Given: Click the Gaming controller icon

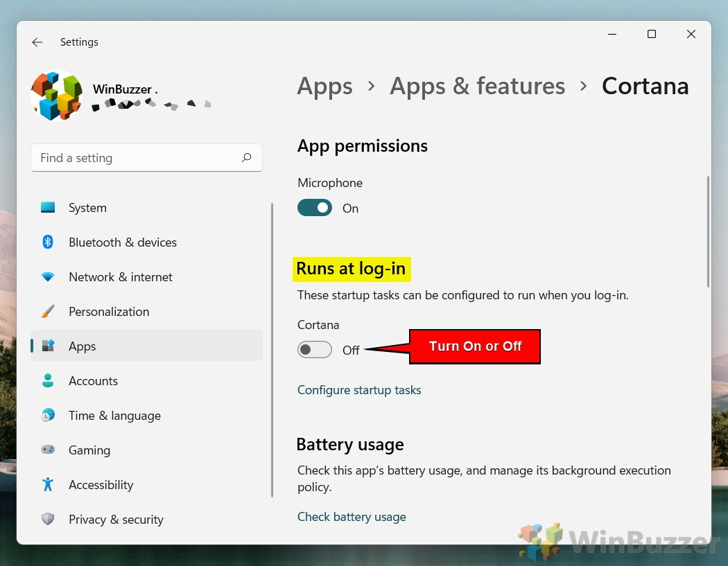Looking at the screenshot, I should click(x=48, y=450).
